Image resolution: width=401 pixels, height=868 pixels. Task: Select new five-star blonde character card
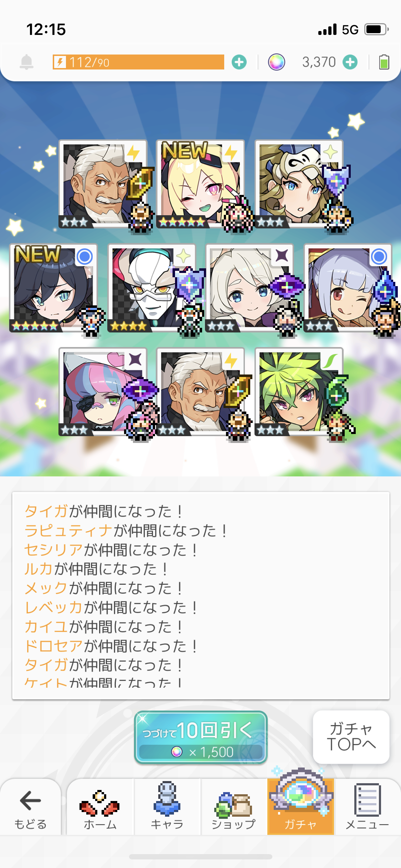[201, 184]
